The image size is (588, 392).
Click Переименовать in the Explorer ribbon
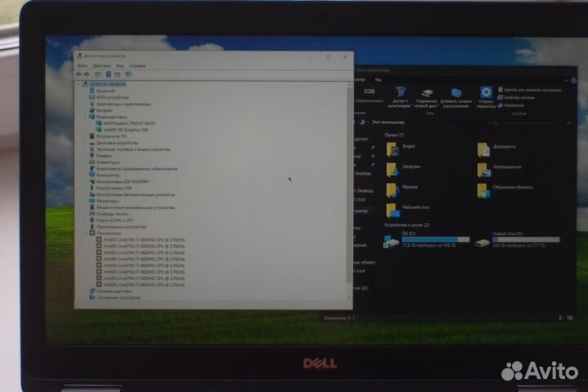(x=369, y=96)
